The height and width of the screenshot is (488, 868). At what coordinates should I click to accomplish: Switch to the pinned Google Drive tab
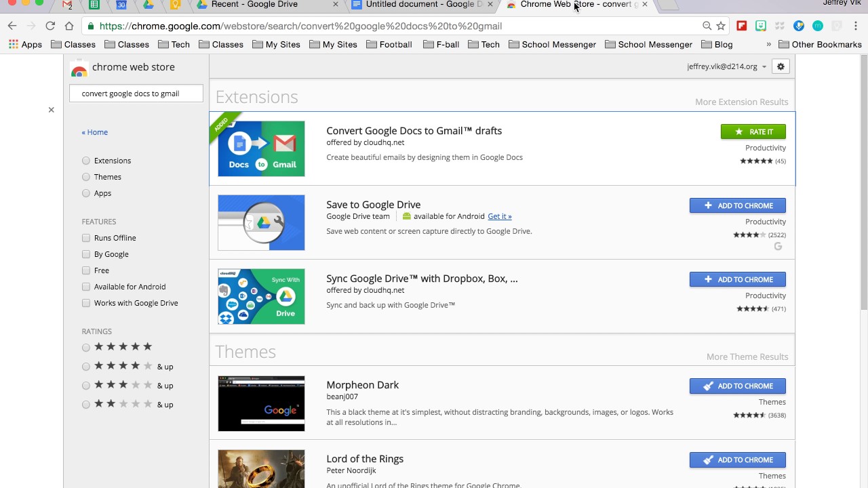point(149,5)
